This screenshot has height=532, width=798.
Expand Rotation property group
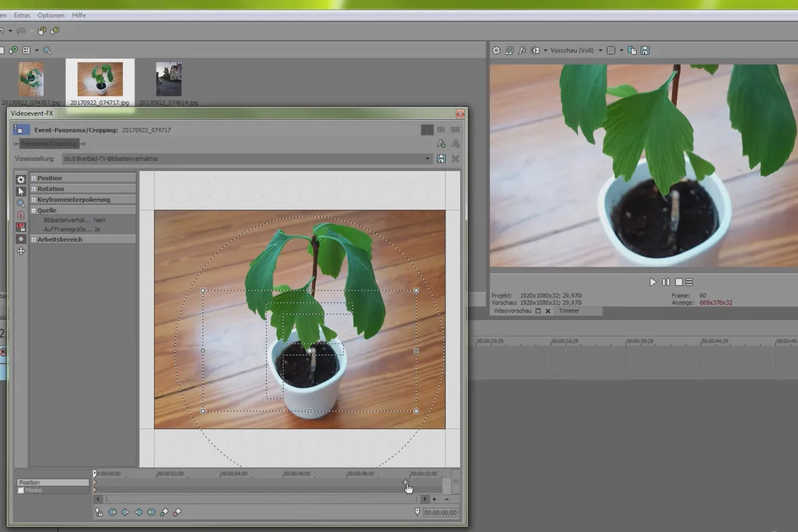33,189
